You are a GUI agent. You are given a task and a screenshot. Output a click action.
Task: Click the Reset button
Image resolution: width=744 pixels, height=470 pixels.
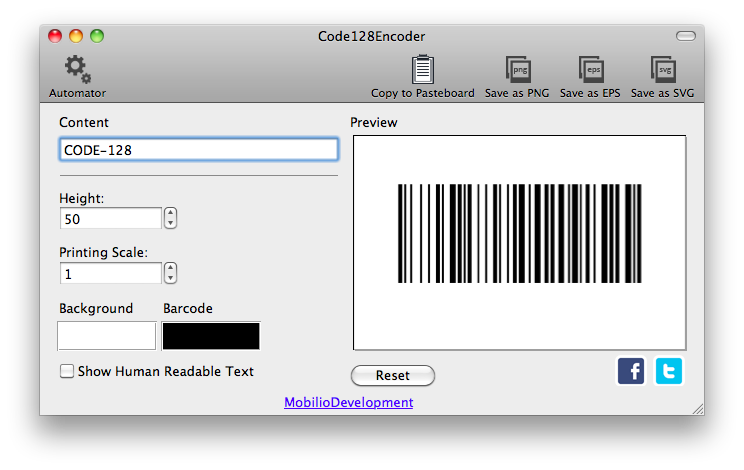click(x=393, y=375)
